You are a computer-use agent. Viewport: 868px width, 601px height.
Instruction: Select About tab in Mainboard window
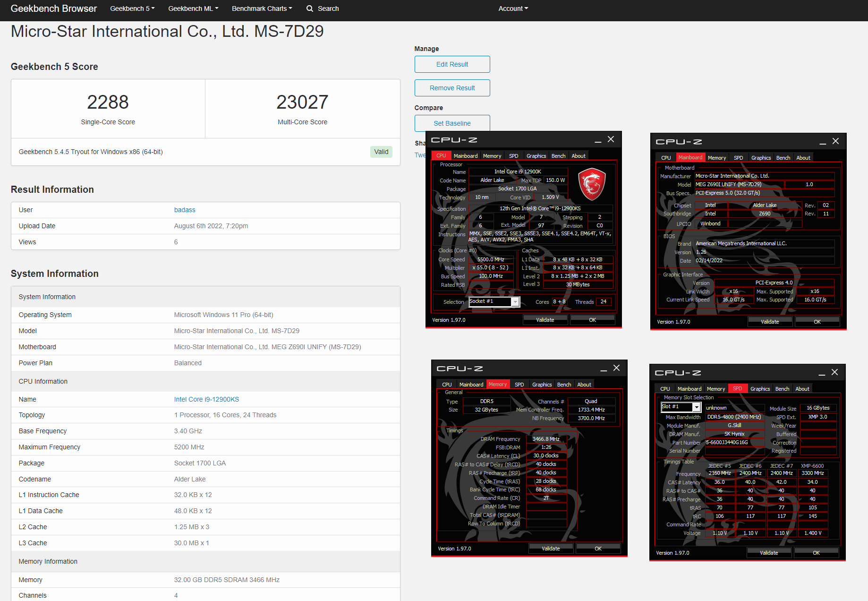[x=803, y=158]
